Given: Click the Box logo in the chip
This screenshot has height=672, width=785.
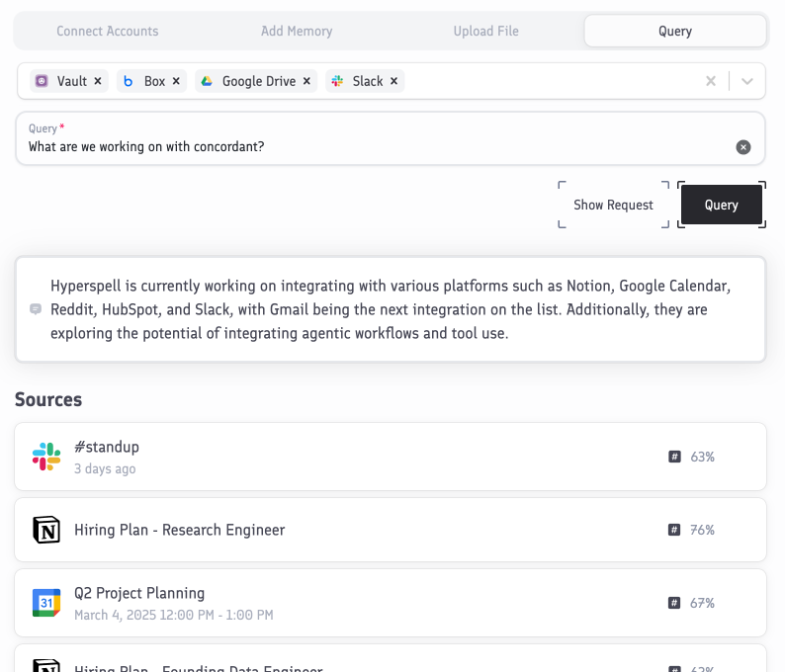Looking at the screenshot, I should 129,81.
